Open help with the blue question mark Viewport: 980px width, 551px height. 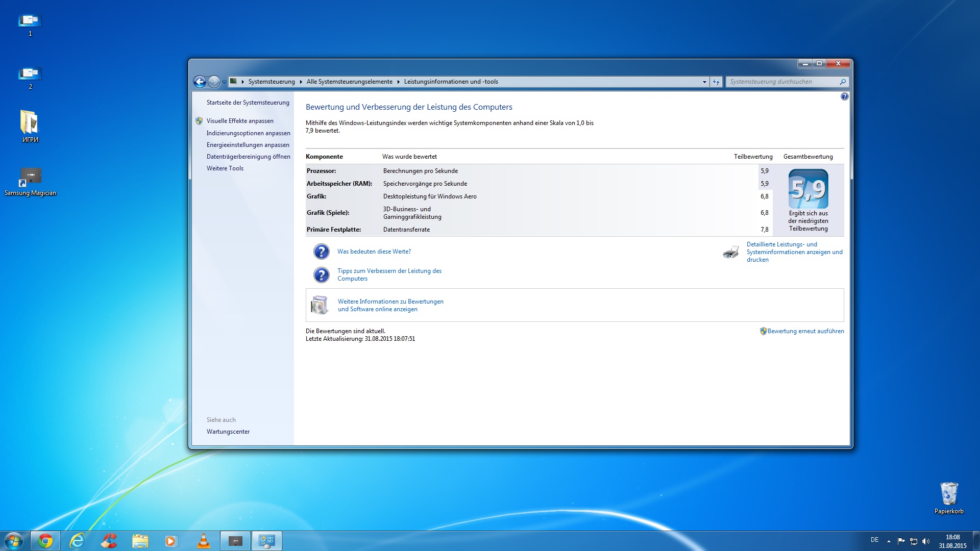(x=845, y=96)
